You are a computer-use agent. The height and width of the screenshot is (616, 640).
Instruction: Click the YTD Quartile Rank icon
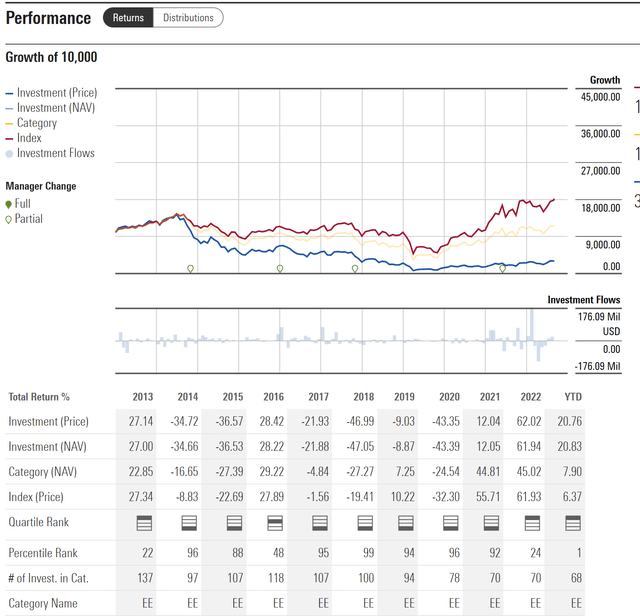coord(573,522)
